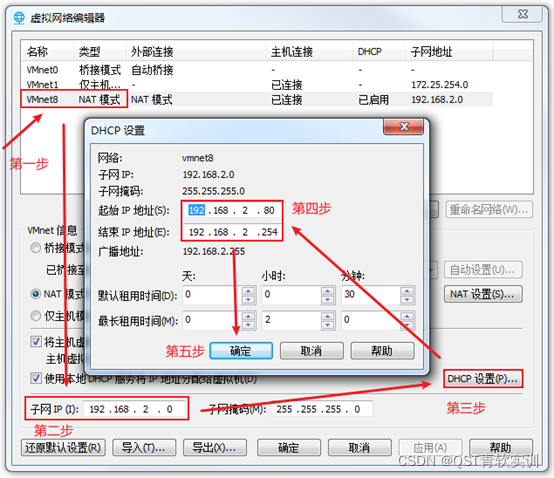Screen dimensions: 554x478
Task: Click the 导入(T)... button
Action: [144, 448]
